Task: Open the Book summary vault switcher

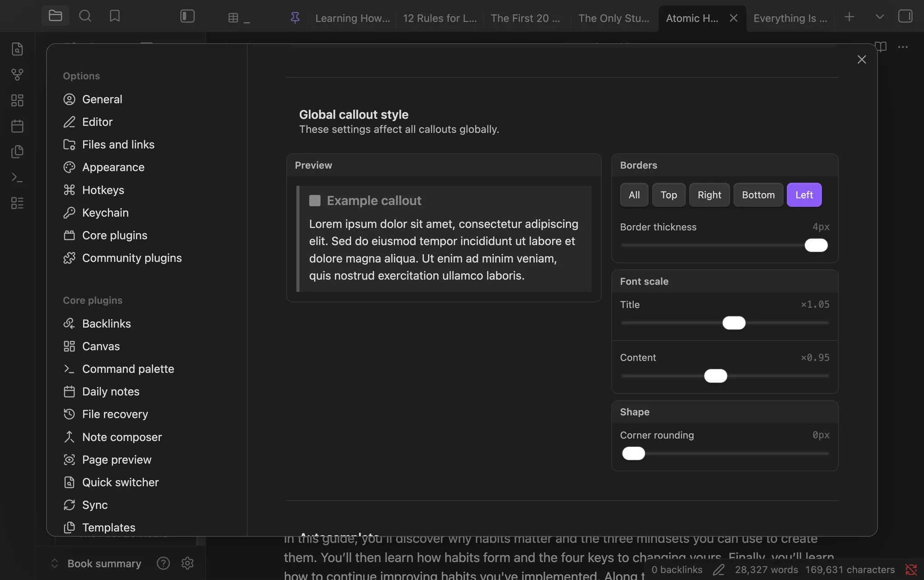Action: pyautogui.click(x=96, y=563)
